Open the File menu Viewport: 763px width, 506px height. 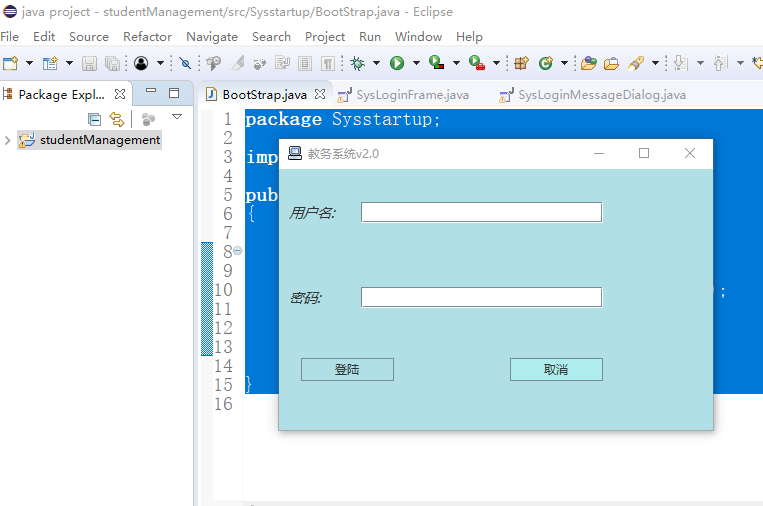coord(10,37)
